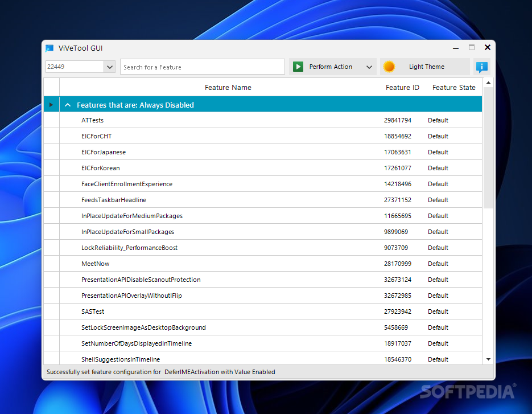This screenshot has width=532, height=414.
Task: Click feature ID 18854692
Action: 398,136
